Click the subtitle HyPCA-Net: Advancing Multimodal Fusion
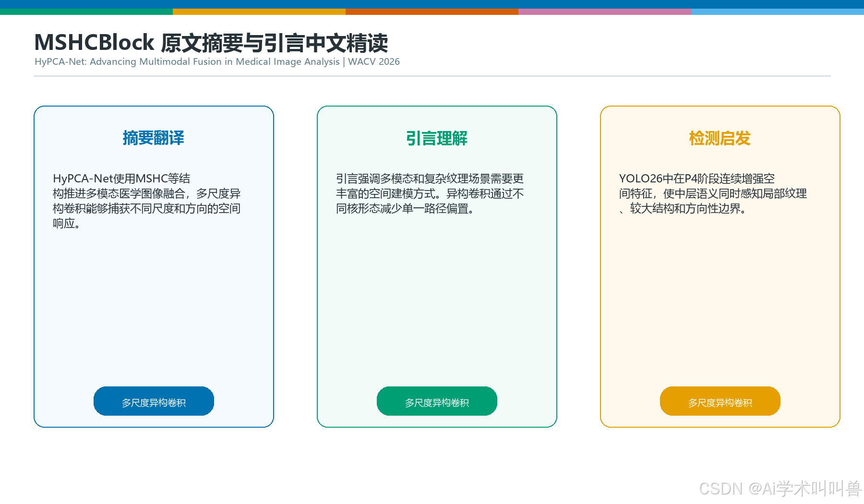The image size is (864, 504). pos(217,61)
